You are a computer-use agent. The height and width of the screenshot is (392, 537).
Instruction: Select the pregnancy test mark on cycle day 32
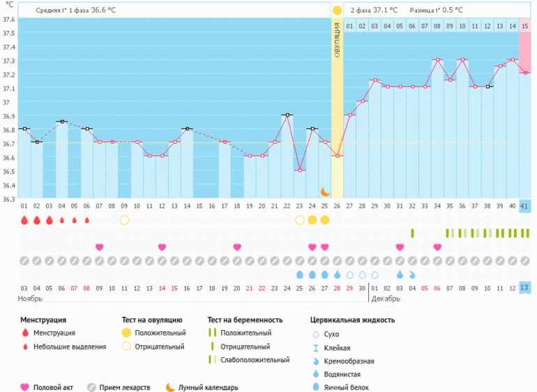pyautogui.click(x=412, y=233)
